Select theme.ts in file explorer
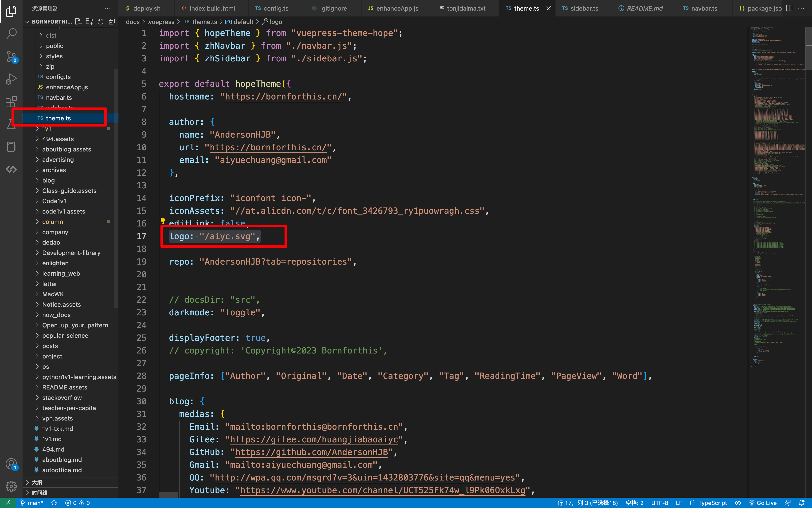This screenshot has height=508, width=812. [70, 118]
